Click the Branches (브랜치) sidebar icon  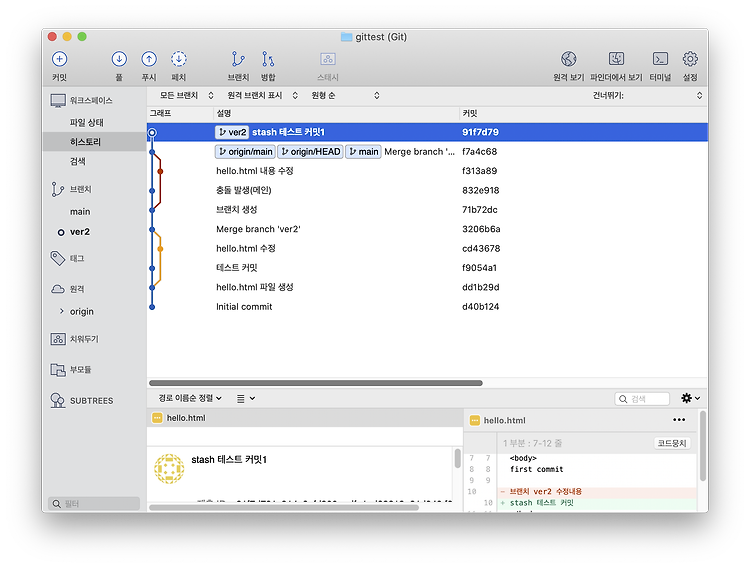pos(57,189)
